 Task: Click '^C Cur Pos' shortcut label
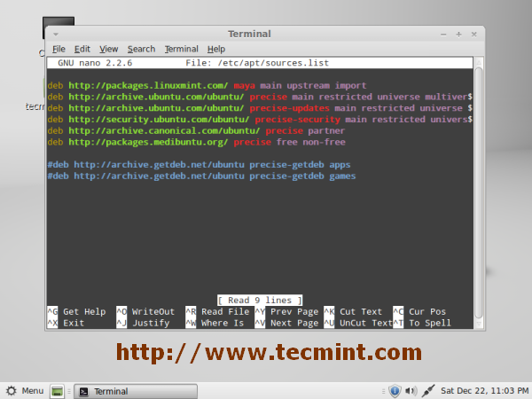click(419, 312)
